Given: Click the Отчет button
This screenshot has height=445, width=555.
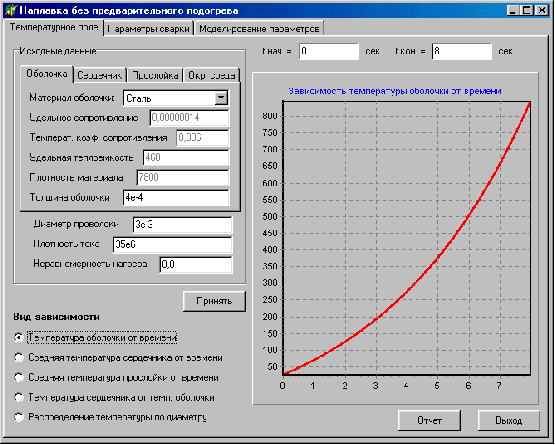Looking at the screenshot, I should 429,420.
